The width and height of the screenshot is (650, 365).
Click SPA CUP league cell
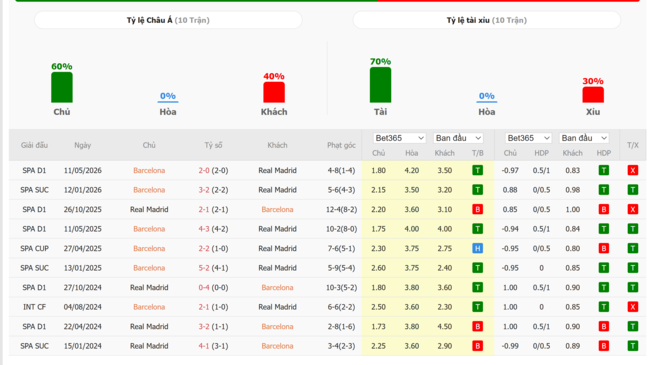click(34, 248)
